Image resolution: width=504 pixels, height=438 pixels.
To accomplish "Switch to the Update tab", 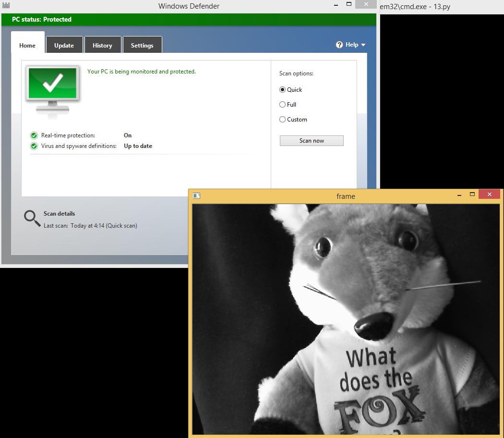I will tap(64, 45).
